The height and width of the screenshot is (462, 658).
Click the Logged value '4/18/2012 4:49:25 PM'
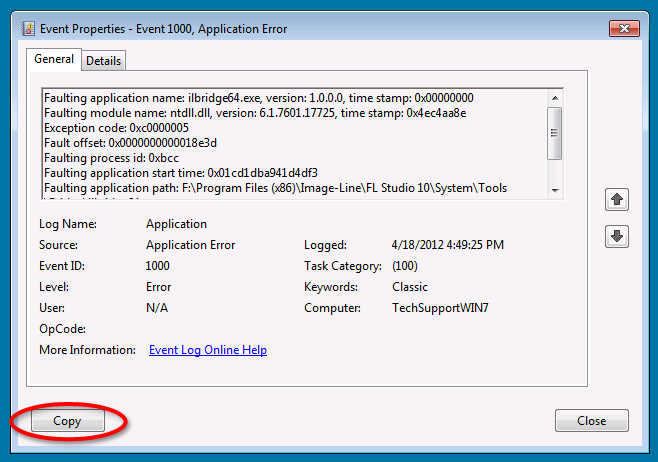[x=448, y=245]
